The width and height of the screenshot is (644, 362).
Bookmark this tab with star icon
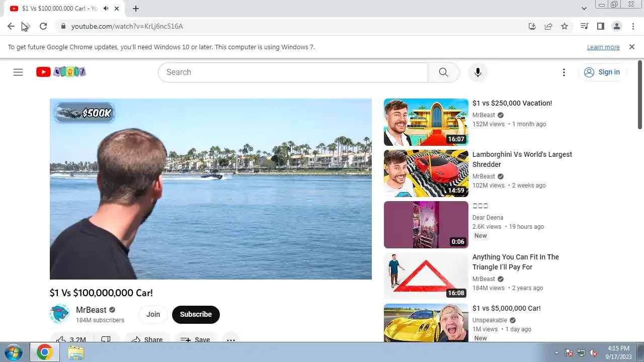[x=565, y=26]
